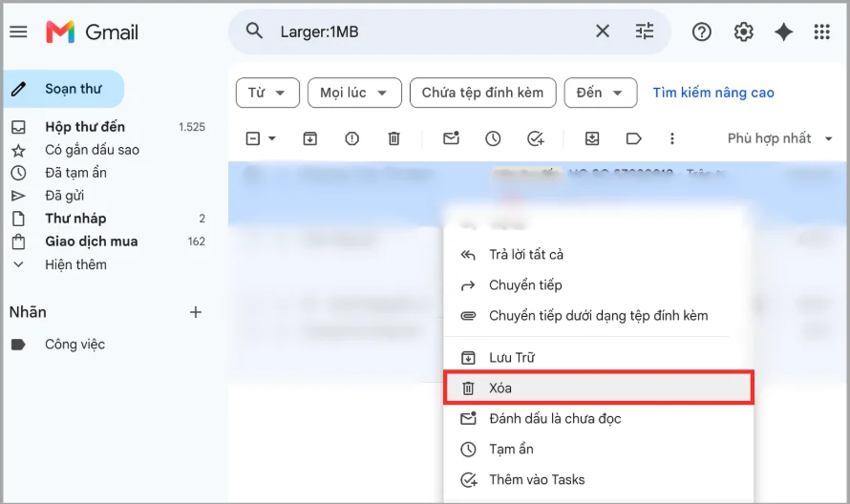The width and height of the screenshot is (850, 504).
Task: Open the Phù hợp nhất sort dropdown
Action: point(779,138)
